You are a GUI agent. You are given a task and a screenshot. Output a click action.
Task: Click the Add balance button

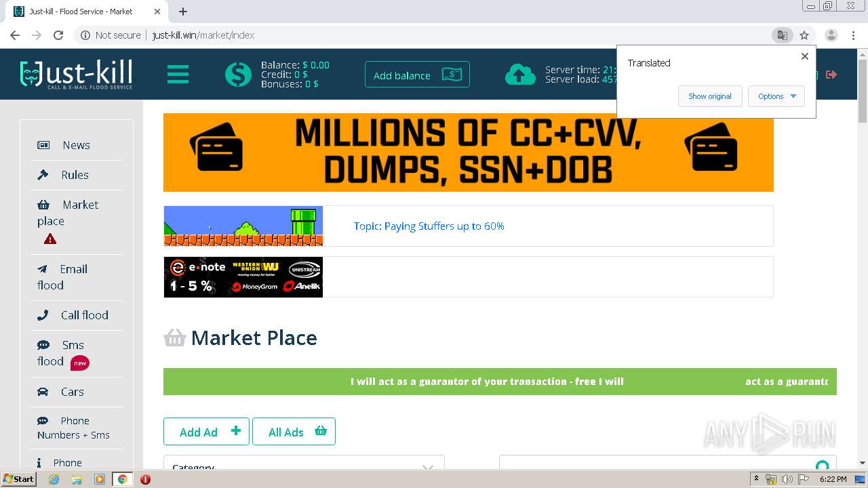click(x=417, y=75)
